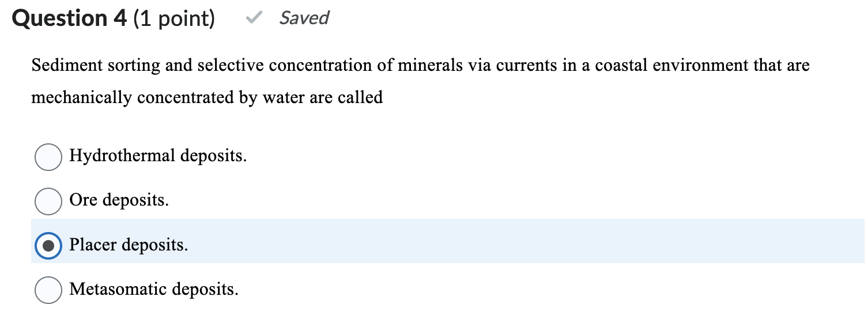This screenshot has height=327, width=868.
Task: Click the Hydrothermal deposits answer label
Action: (158, 155)
